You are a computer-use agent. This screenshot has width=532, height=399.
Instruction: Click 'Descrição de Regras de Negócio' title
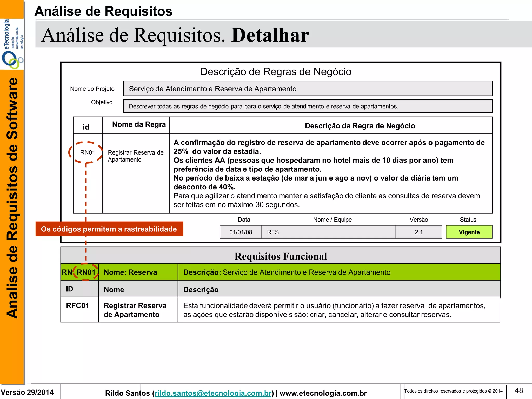pyautogui.click(x=276, y=72)
